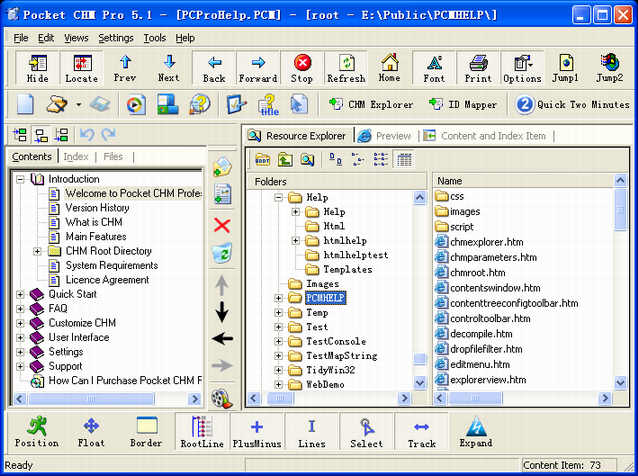The image size is (638, 476).
Task: Switch to the Preview tab
Action: click(x=386, y=136)
